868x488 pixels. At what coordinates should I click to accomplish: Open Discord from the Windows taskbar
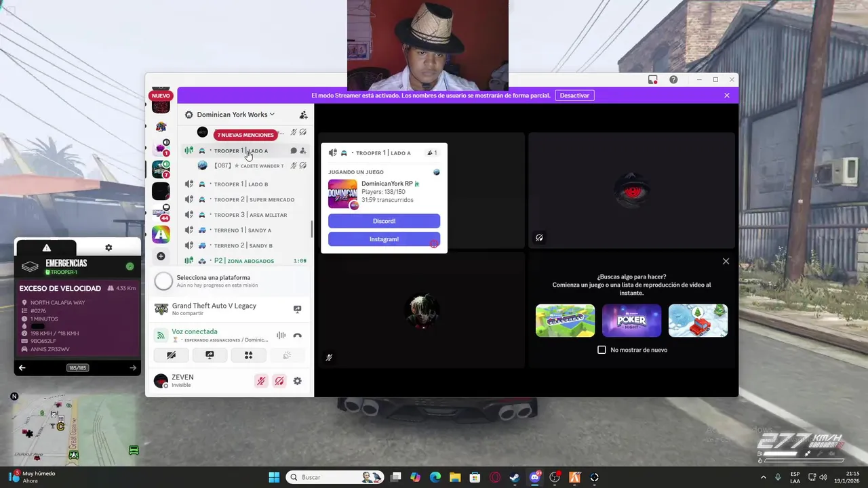tap(535, 477)
